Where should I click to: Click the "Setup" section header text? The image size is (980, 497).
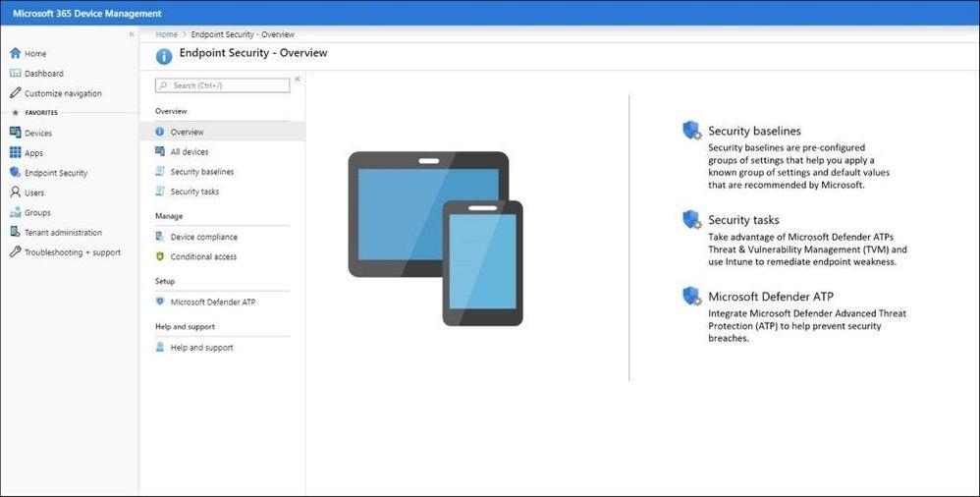click(x=165, y=281)
